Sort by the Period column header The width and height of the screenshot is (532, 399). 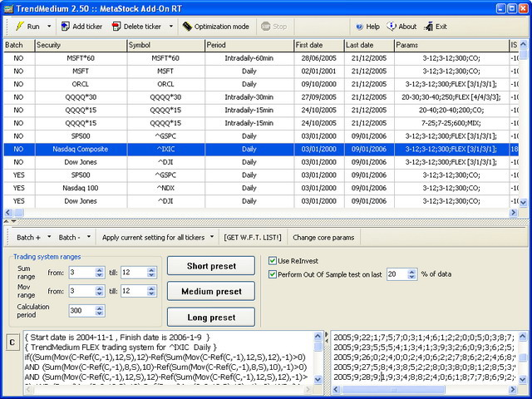pos(249,45)
